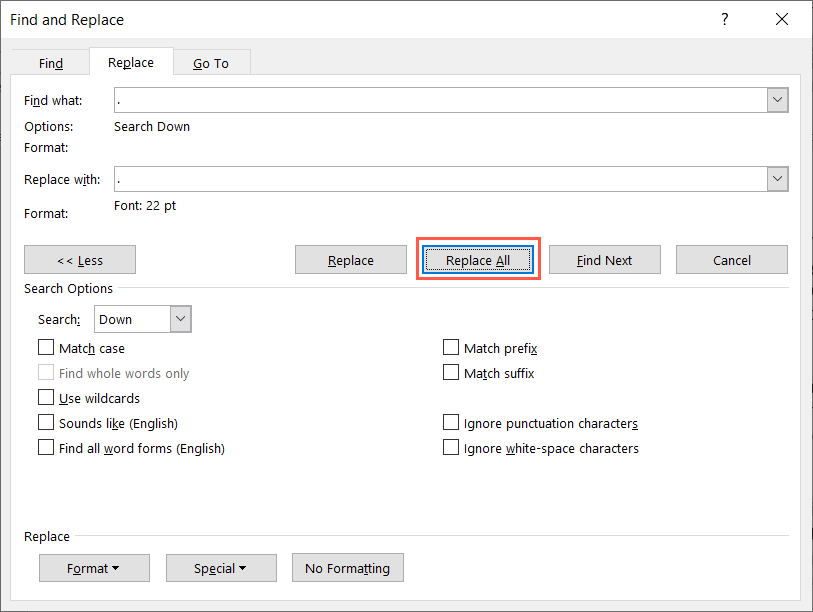Collapse options with the Less button

pos(80,260)
